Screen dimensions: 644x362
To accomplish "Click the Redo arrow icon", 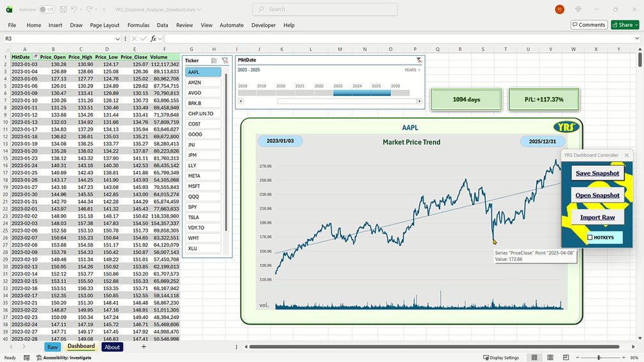I will (x=89, y=9).
